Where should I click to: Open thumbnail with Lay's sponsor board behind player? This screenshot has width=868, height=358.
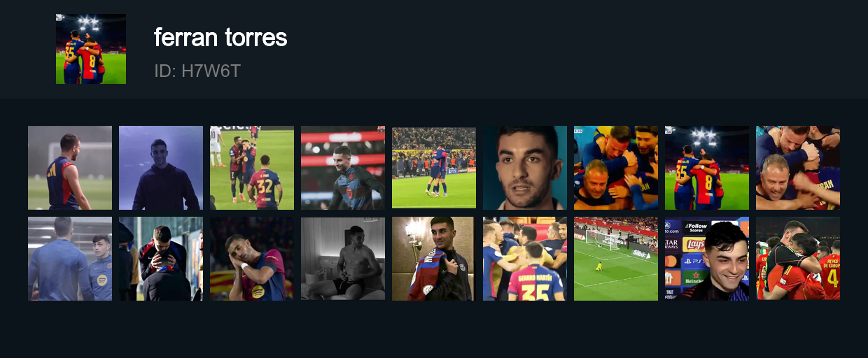pyautogui.click(x=707, y=259)
